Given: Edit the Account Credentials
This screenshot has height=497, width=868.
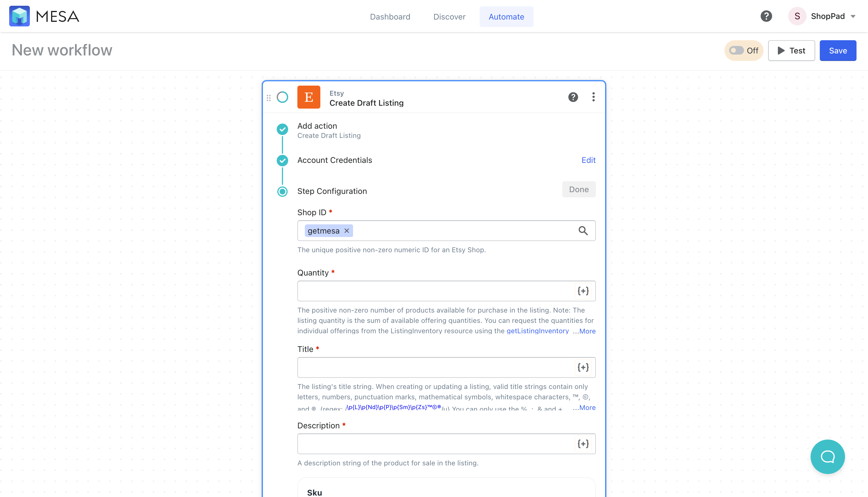Looking at the screenshot, I should (588, 160).
